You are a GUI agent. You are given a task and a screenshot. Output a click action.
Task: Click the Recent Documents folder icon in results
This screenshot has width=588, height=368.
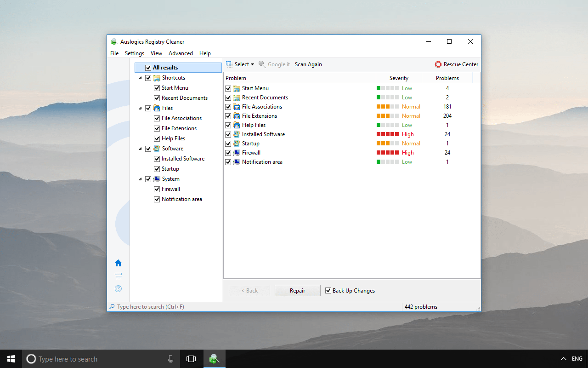point(237,98)
